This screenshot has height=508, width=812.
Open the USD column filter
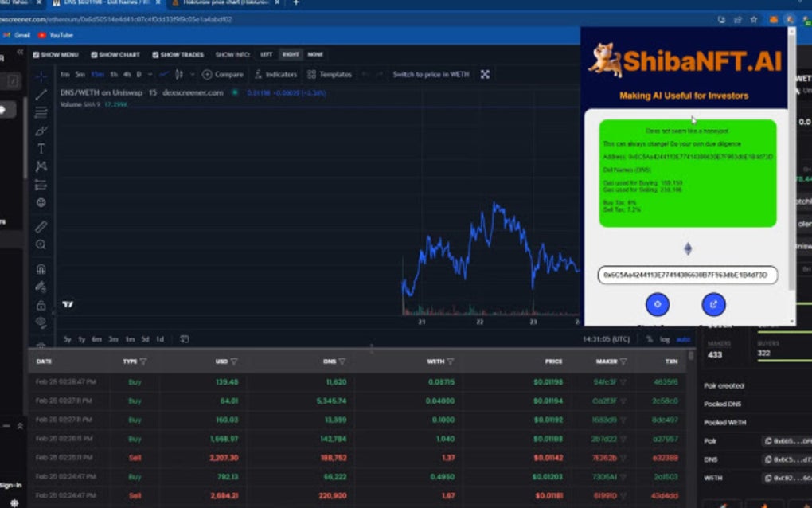coord(234,361)
